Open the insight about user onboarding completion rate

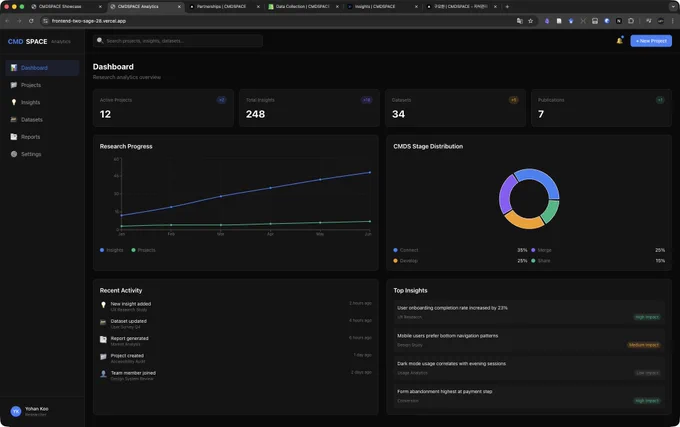[529, 312]
